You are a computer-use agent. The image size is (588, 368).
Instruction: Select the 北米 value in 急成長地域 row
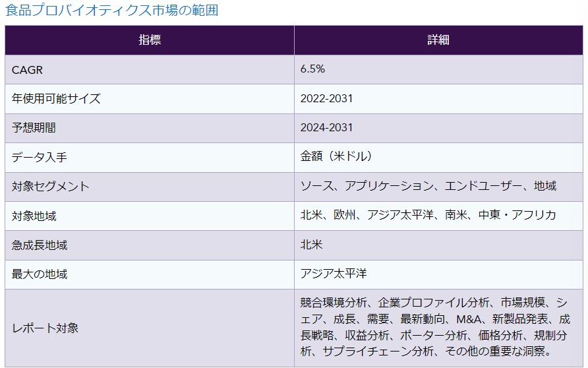[311, 245]
